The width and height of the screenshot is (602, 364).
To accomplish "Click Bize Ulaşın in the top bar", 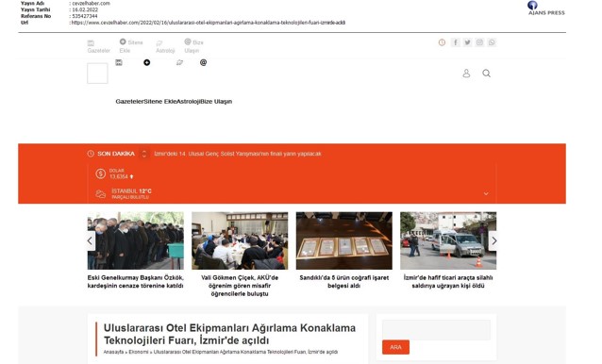I will pos(193,46).
